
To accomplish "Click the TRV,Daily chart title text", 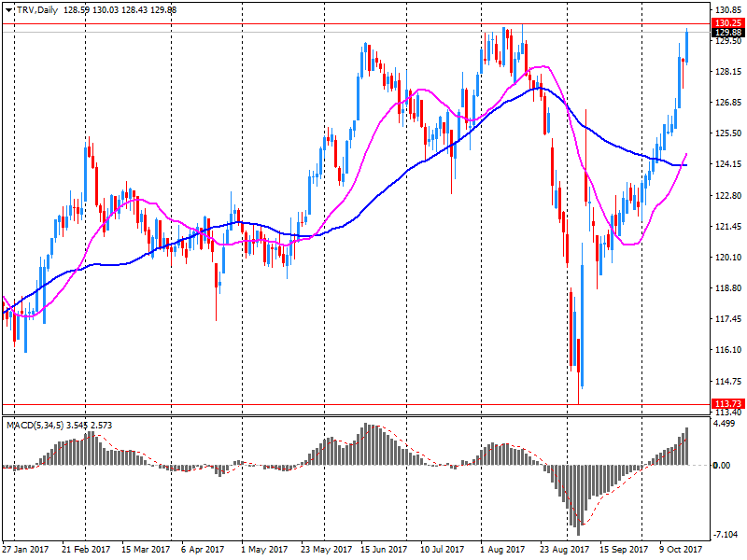I will (36, 10).
